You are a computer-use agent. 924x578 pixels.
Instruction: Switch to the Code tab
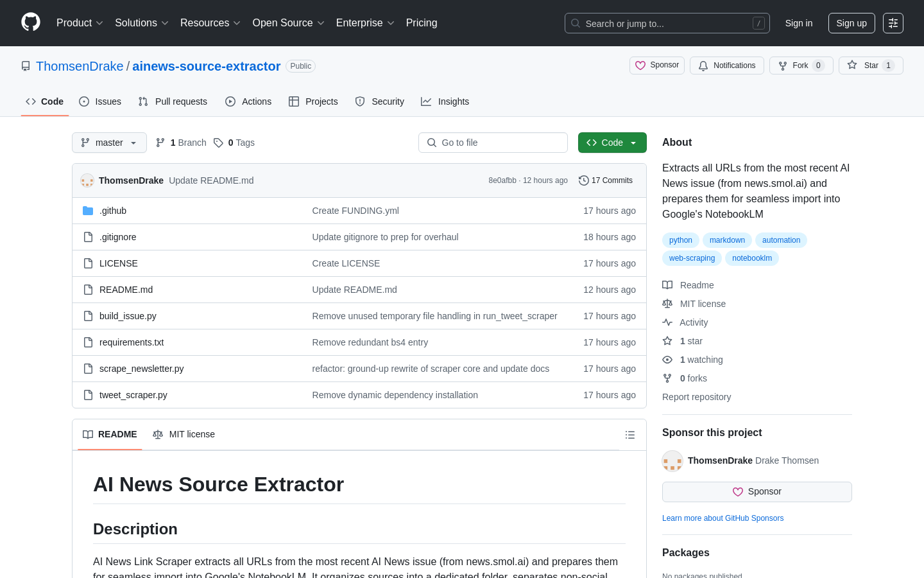tap(45, 101)
